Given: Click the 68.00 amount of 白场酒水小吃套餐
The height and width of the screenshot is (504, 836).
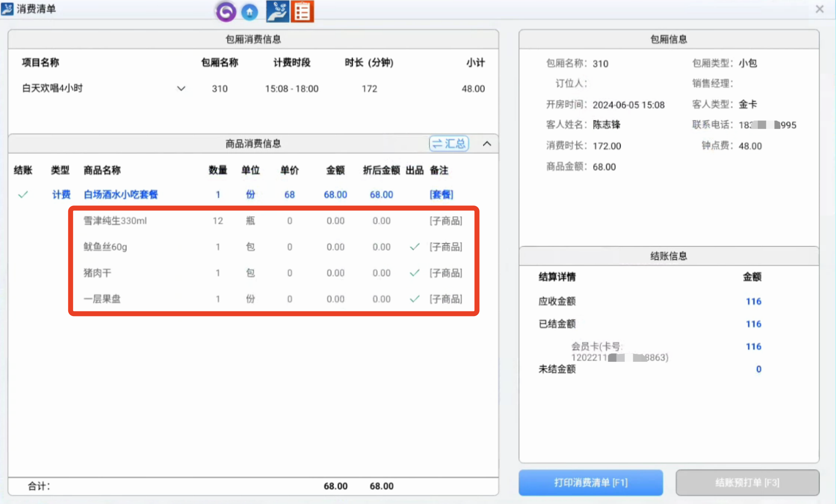Looking at the screenshot, I should click(335, 195).
